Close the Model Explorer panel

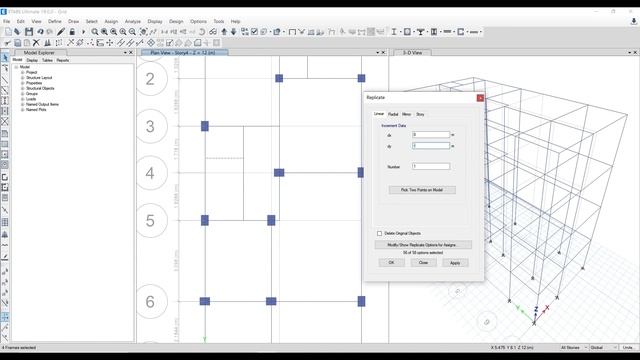131,53
